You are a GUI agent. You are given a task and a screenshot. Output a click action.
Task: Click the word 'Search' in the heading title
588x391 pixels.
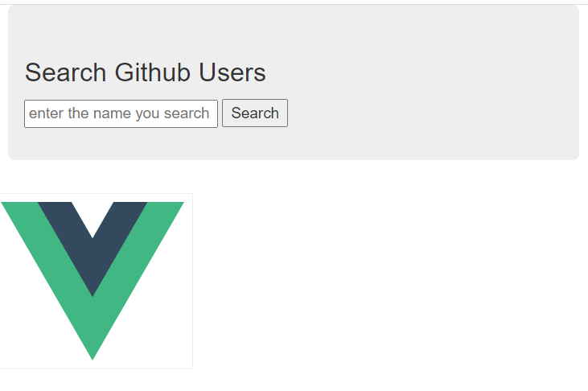[66, 72]
